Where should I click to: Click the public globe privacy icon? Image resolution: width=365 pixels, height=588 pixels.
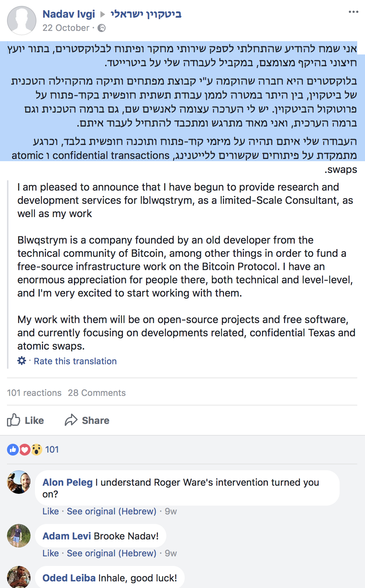coord(102,28)
